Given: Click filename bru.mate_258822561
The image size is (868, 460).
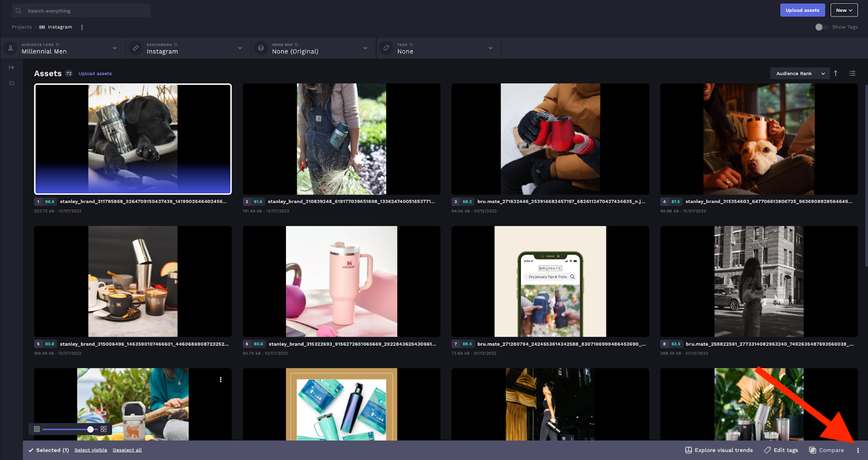Looking at the screenshot, I should [x=770, y=344].
